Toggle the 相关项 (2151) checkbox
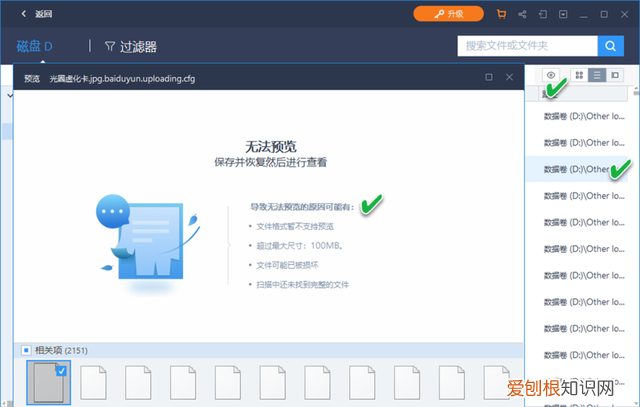This screenshot has height=407, width=640. click(x=25, y=351)
